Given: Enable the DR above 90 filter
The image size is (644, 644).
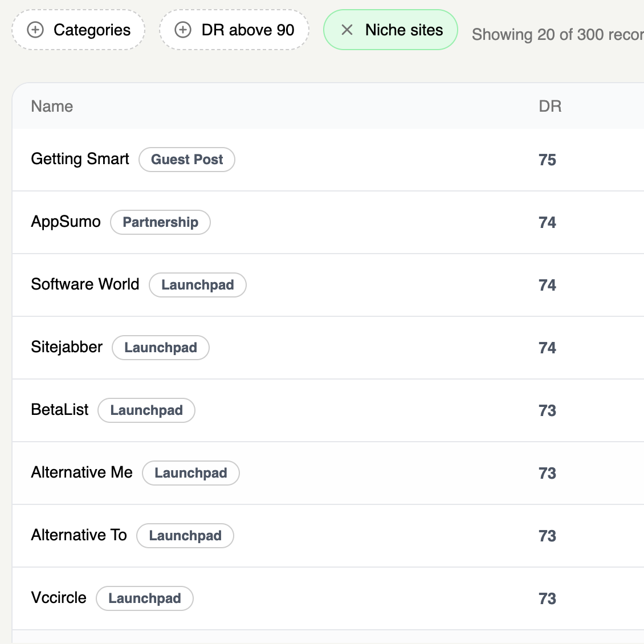Looking at the screenshot, I should 247,30.
